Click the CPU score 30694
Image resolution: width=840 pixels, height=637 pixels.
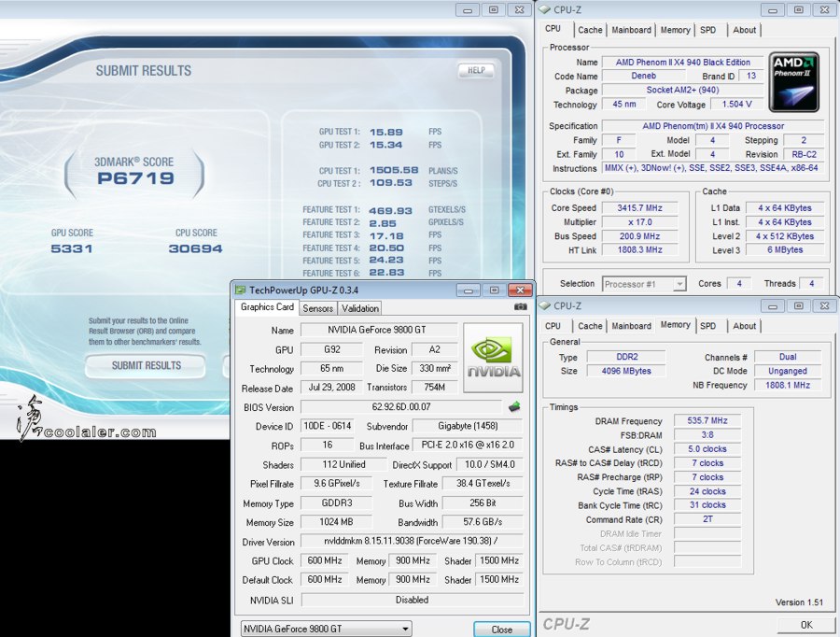pos(195,248)
